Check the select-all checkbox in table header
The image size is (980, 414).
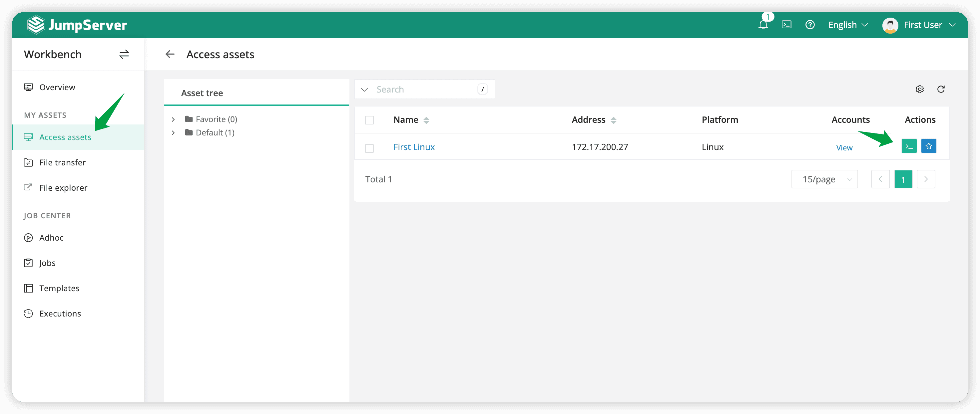click(x=369, y=120)
